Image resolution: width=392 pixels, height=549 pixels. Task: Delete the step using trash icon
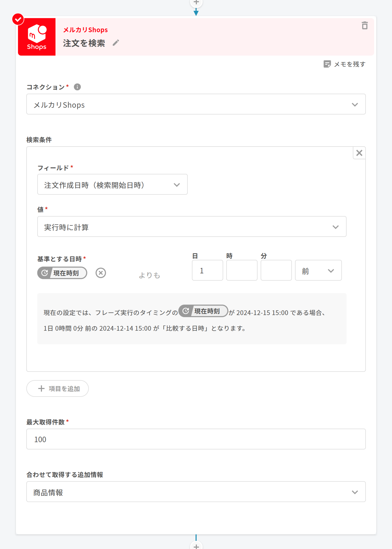click(365, 25)
